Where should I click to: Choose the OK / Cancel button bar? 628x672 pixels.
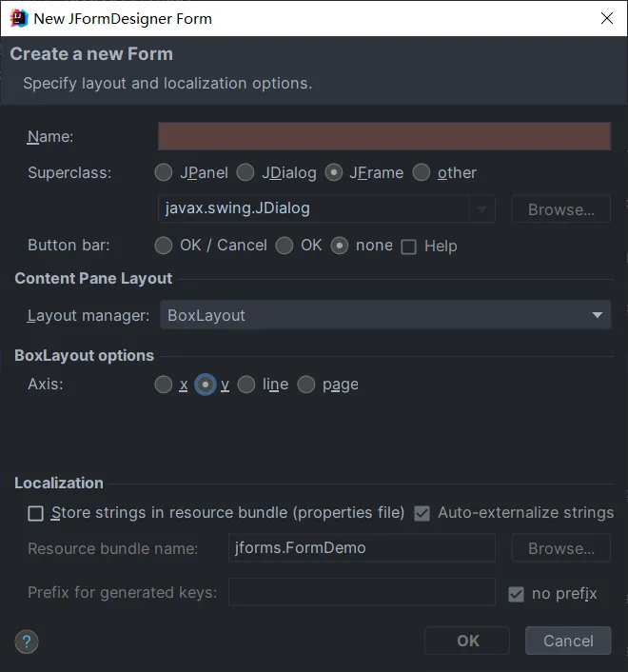pos(164,246)
